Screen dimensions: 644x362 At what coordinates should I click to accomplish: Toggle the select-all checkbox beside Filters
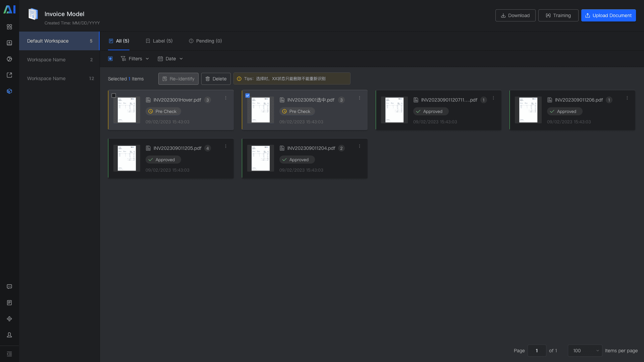point(110,59)
